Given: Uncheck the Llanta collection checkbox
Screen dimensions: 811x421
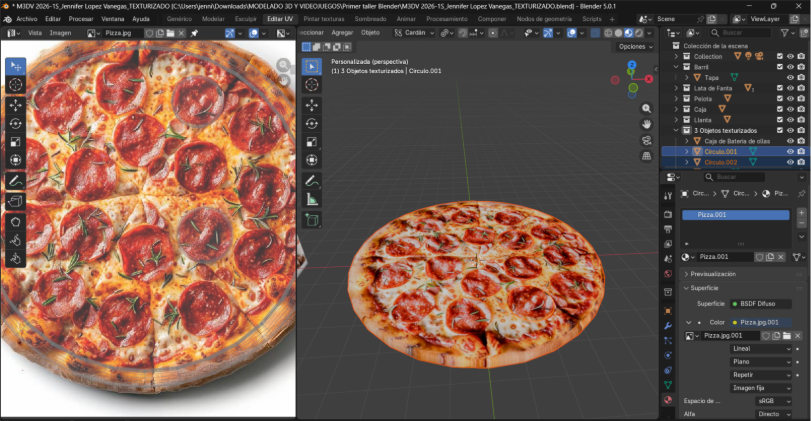Looking at the screenshot, I should (779, 120).
